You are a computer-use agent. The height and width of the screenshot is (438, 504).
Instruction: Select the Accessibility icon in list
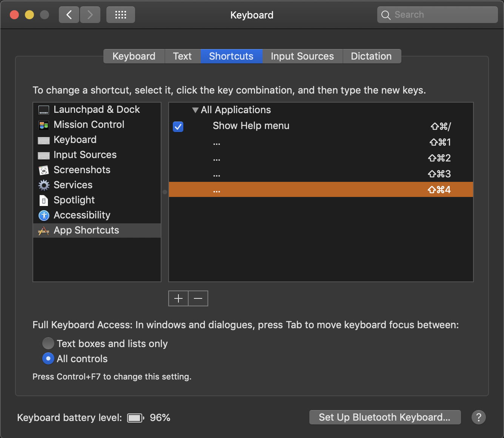(x=44, y=215)
